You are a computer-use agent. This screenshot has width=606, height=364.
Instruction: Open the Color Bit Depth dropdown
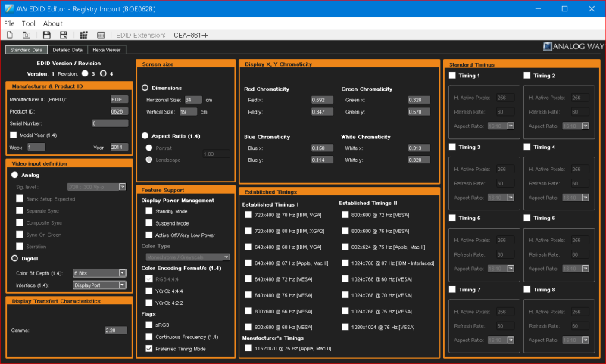click(98, 272)
